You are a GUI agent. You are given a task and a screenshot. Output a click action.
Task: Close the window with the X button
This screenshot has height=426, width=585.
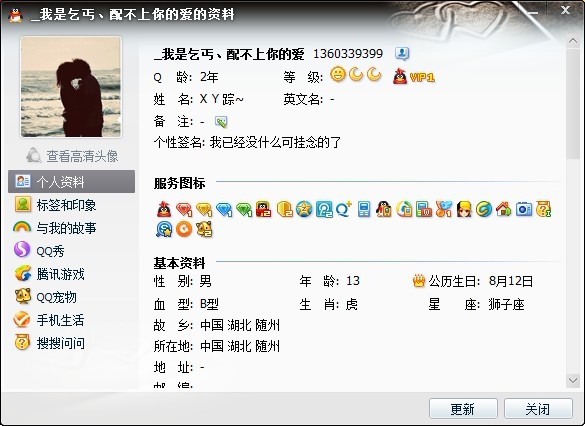tap(566, 10)
